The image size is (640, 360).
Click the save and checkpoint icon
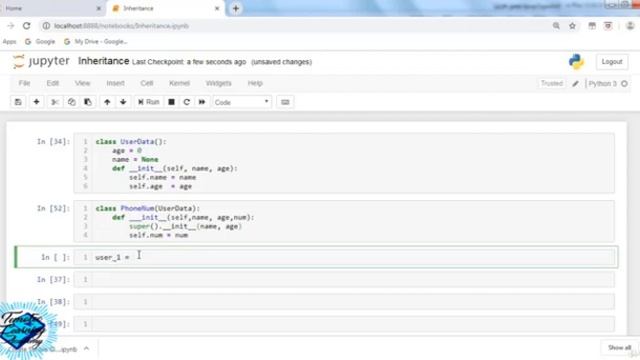pyautogui.click(x=18, y=102)
